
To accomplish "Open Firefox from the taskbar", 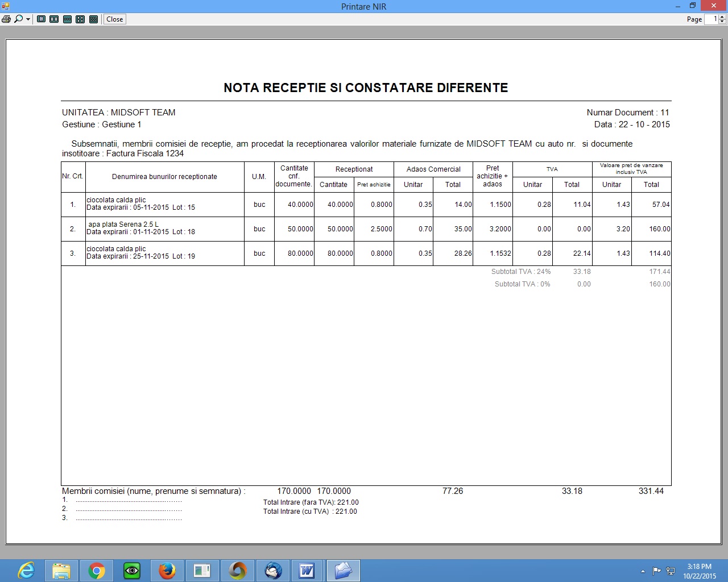I will tap(167, 570).
